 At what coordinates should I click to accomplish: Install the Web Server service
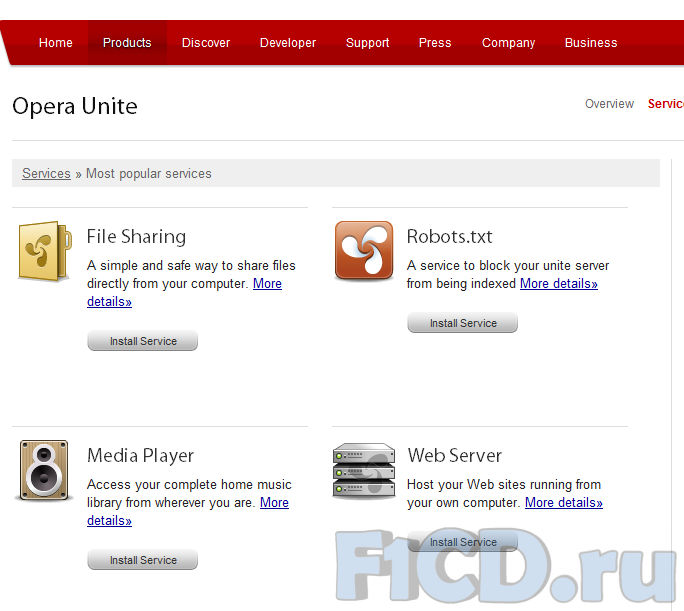[x=462, y=542]
